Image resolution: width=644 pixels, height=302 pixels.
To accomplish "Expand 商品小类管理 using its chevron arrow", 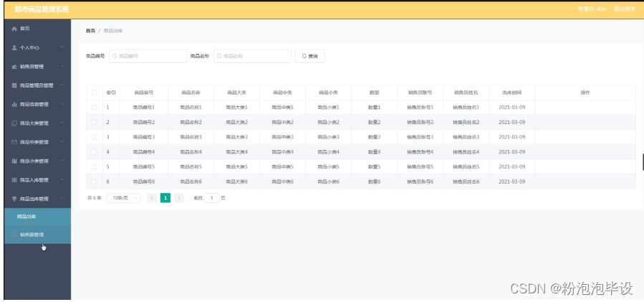I will tap(62, 161).
